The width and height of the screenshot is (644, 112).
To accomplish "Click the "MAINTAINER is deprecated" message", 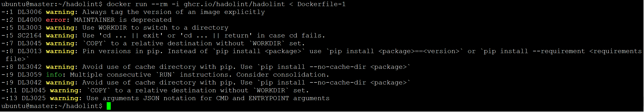I will pyautogui.click(x=123, y=20).
